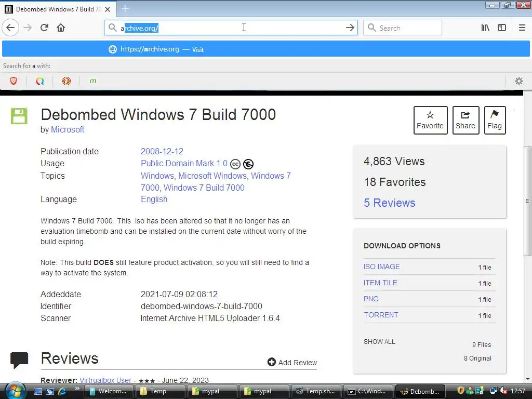This screenshot has width=532, height=399.
Task: Open the Windows Start orb
Action: point(15,391)
